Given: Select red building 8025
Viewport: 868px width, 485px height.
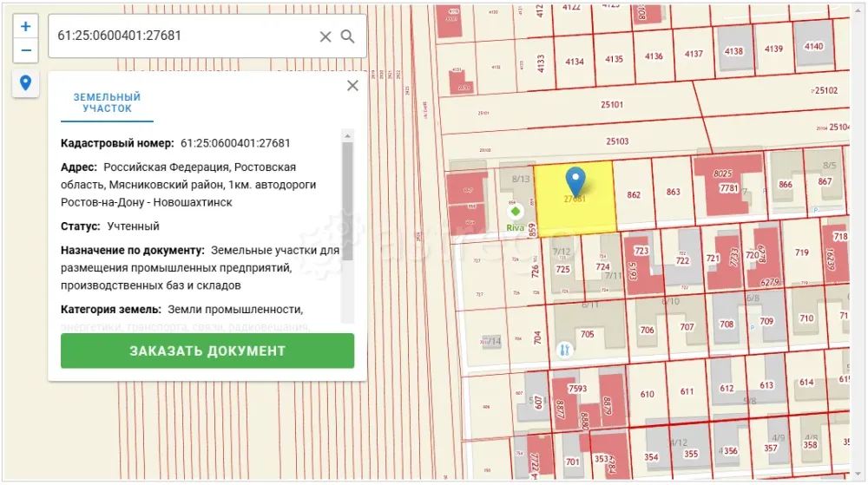Looking at the screenshot, I should 722,174.
